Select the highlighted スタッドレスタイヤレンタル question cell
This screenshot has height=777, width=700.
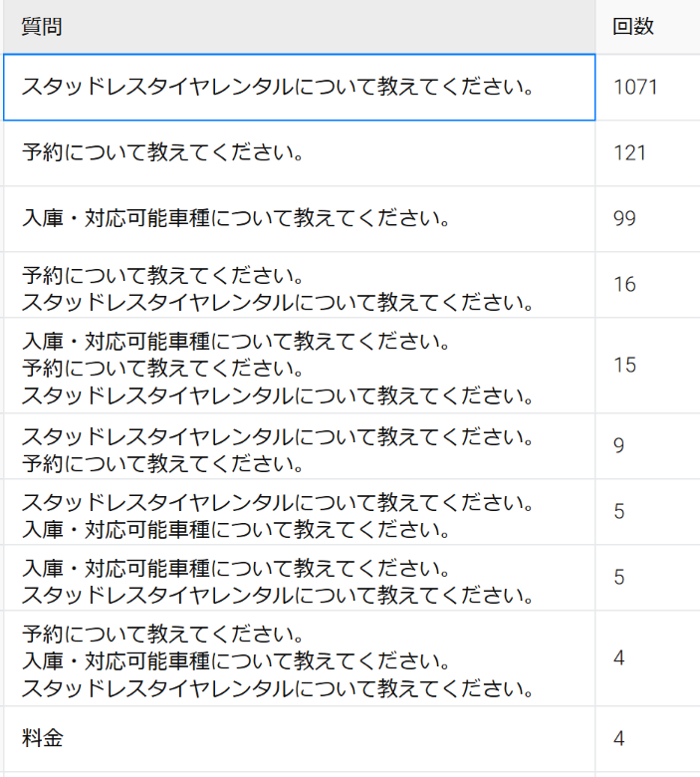coord(299,88)
